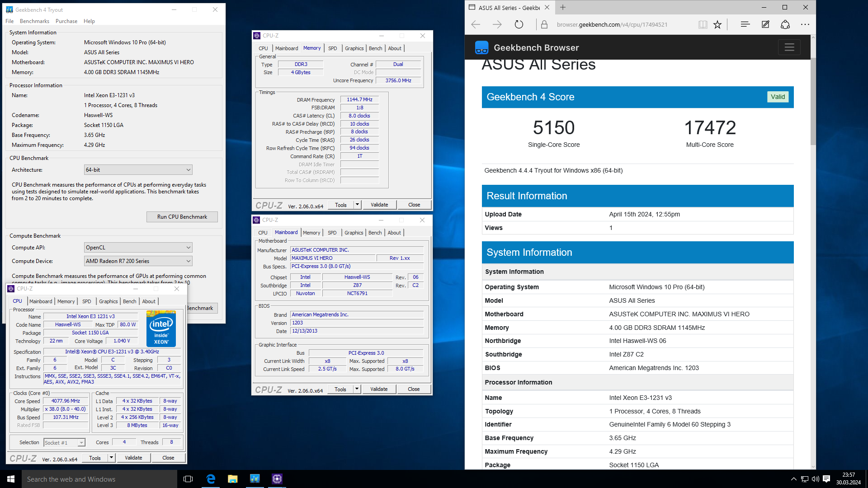Image resolution: width=868 pixels, height=488 pixels.
Task: Click the site lock icon in address bar
Action: (544, 25)
